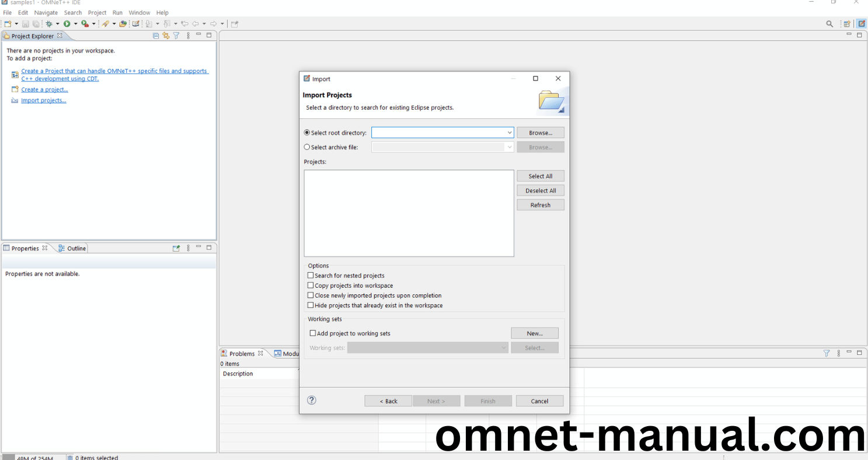Open the Back navigation history dropdown arrow

204,24
